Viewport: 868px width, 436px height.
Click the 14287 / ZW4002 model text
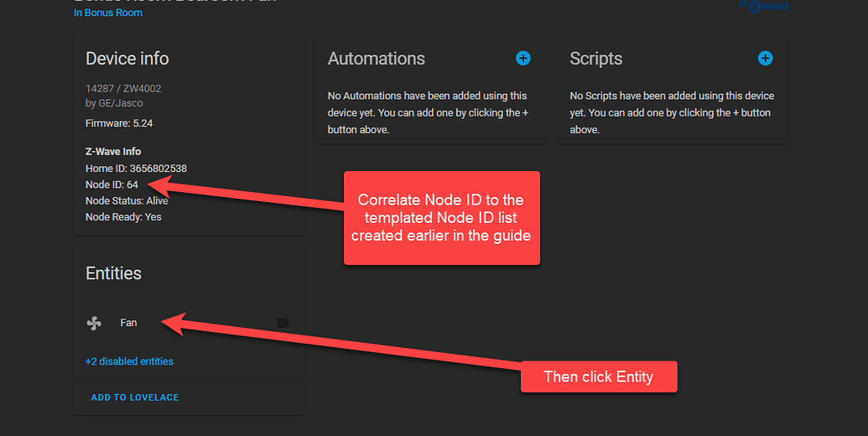(x=123, y=89)
